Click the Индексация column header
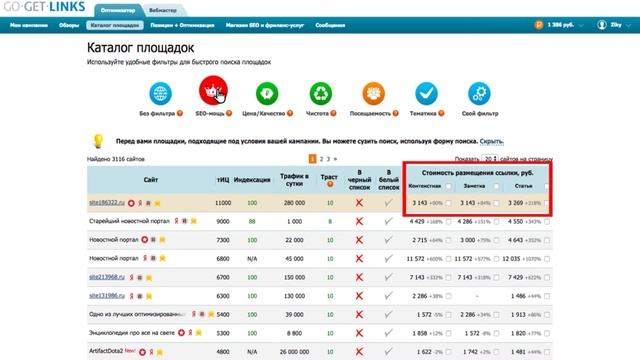This screenshot has height=360, width=640. pyautogui.click(x=252, y=180)
